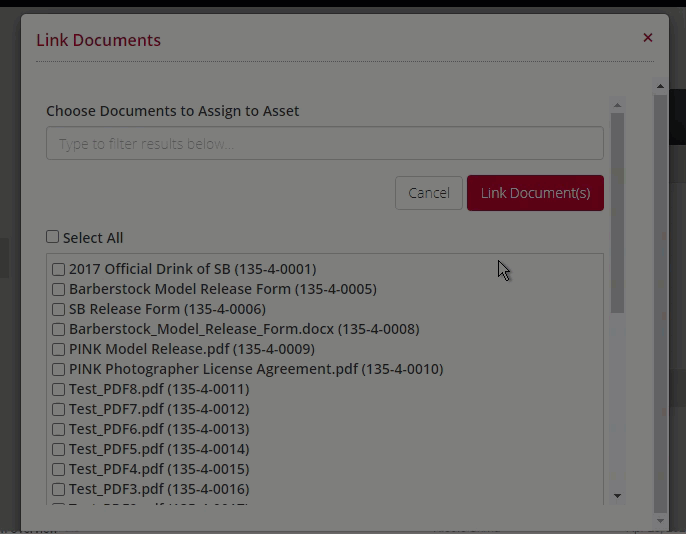
Task: Click the Select All label text
Action: point(93,238)
